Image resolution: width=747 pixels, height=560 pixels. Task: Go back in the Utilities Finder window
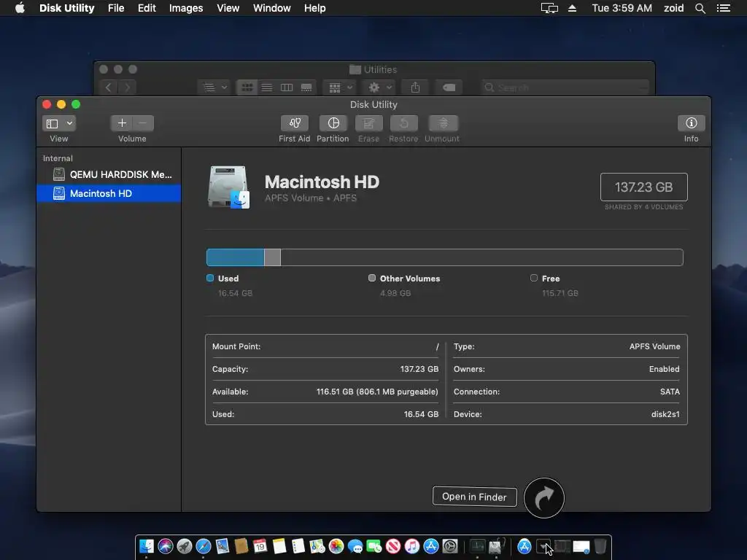tap(108, 87)
